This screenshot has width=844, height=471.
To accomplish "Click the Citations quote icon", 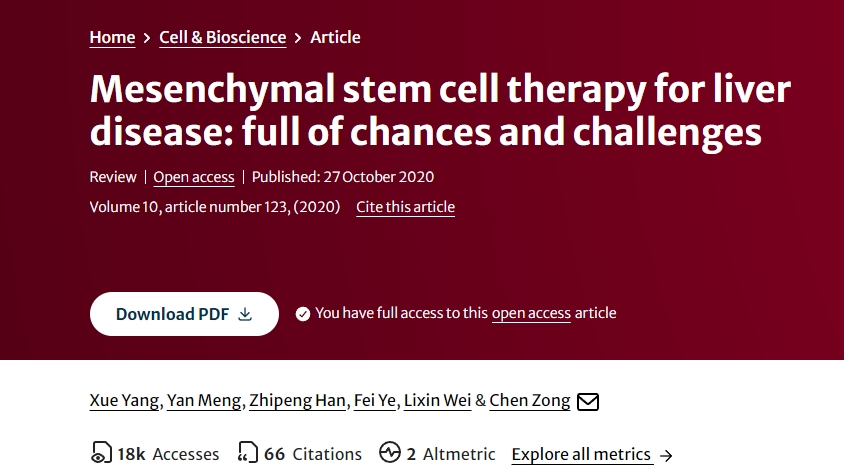I will click(248, 454).
